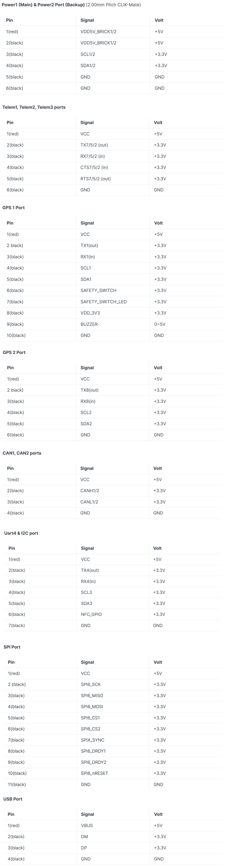Select the 11(black) pin cell
The image size is (226, 868).
(x=17, y=784)
